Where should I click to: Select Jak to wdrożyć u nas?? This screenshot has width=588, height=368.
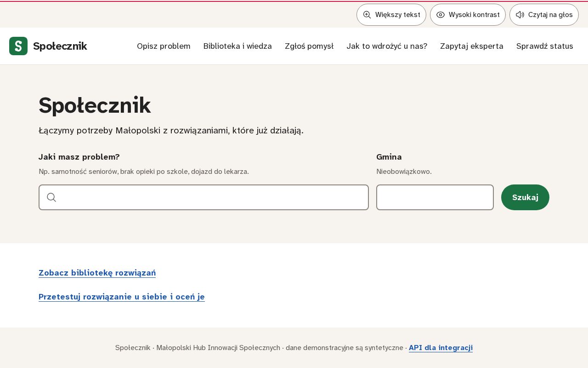pos(387,46)
